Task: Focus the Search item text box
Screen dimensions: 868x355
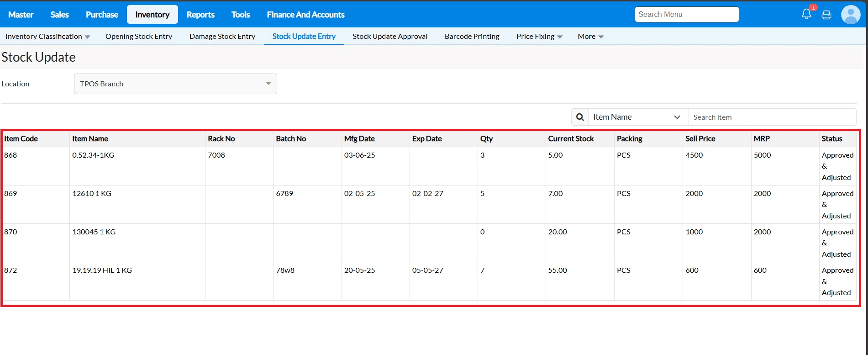Action: coord(772,117)
